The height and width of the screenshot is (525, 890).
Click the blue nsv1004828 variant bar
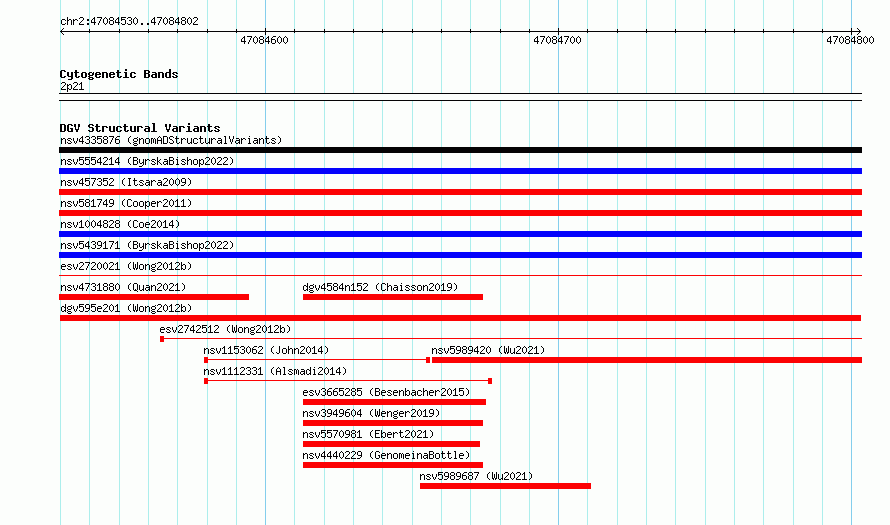coord(460,234)
